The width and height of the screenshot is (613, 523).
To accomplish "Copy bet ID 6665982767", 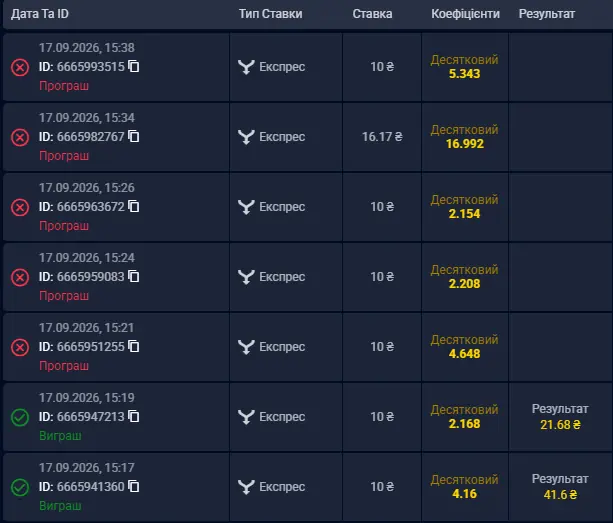I will click(134, 136).
